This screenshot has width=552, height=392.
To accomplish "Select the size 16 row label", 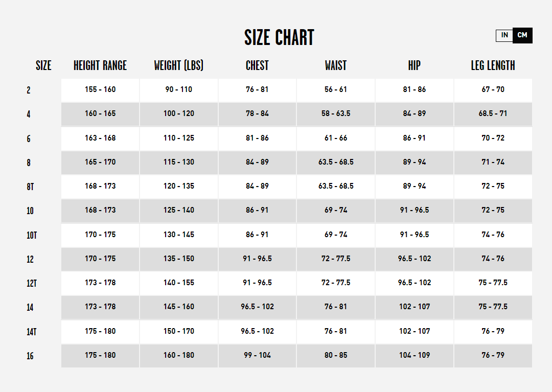I will 30,356.
